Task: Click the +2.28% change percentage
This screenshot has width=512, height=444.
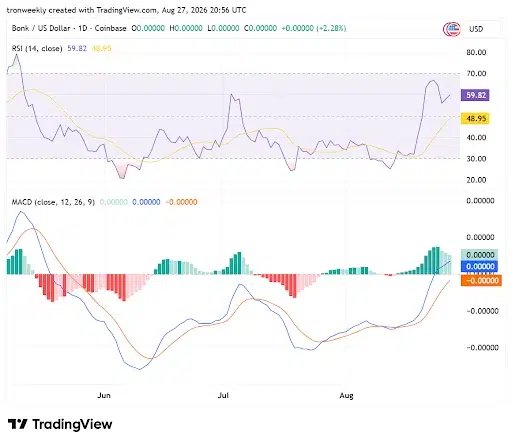Action: [x=332, y=28]
